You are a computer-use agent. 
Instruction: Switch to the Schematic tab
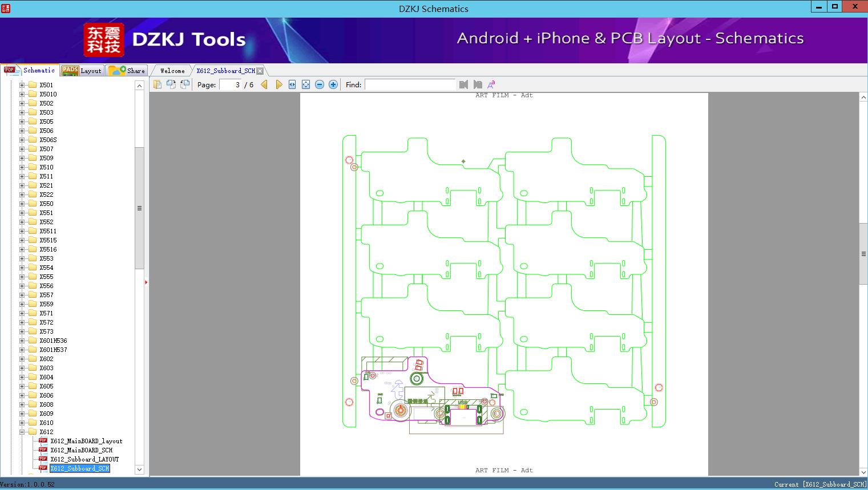(x=30, y=70)
